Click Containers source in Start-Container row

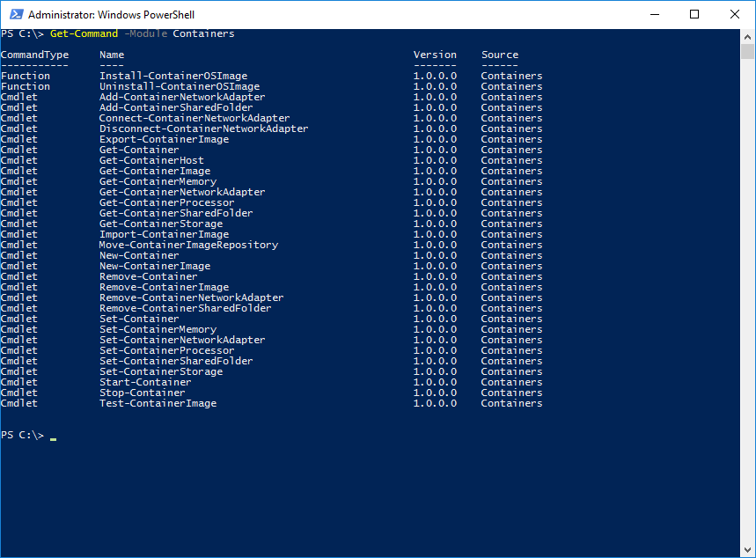[x=511, y=383]
